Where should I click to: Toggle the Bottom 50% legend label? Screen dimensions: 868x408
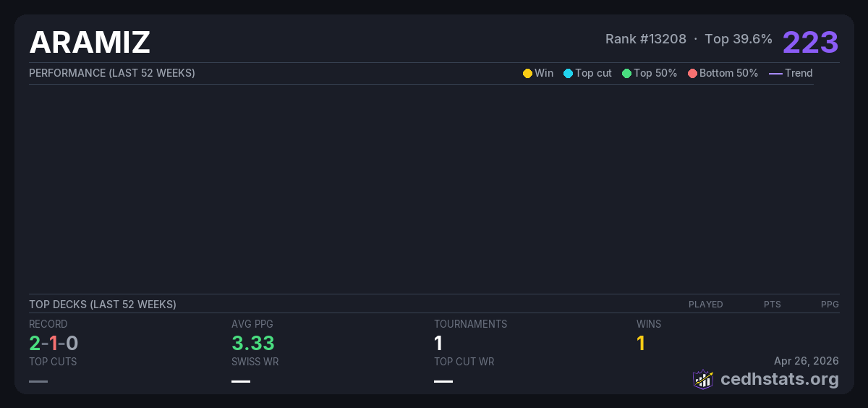[728, 73]
